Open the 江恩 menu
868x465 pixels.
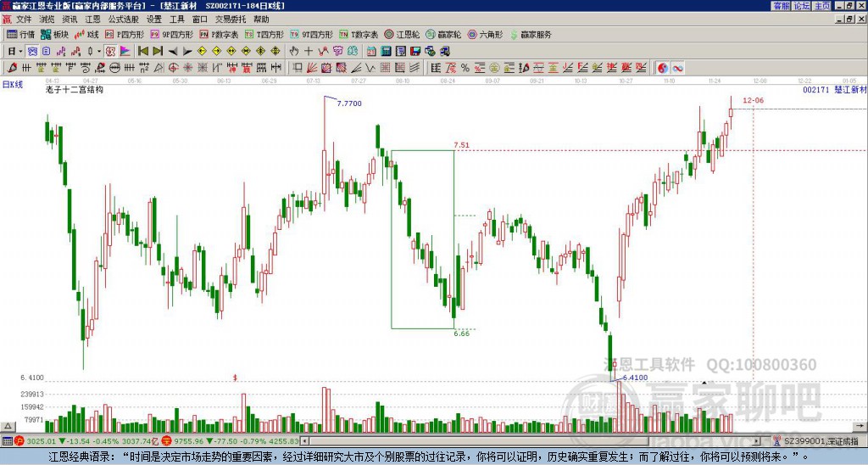[92, 20]
